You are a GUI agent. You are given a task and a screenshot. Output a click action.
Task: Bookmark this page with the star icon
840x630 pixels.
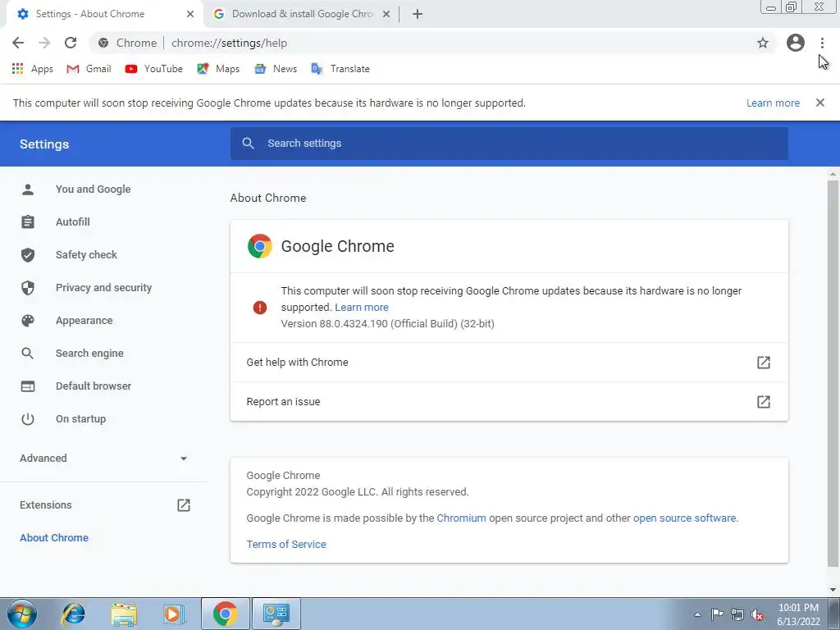762,43
